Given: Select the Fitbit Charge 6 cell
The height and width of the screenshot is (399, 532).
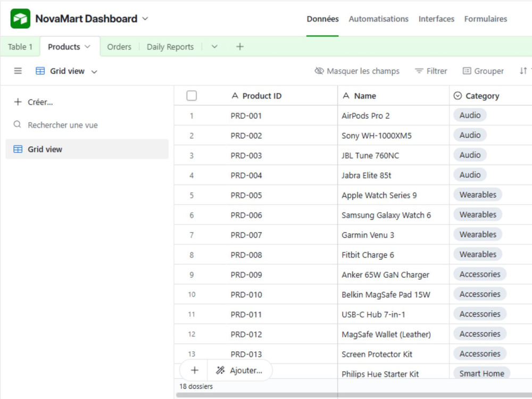Looking at the screenshot, I should click(x=394, y=255).
